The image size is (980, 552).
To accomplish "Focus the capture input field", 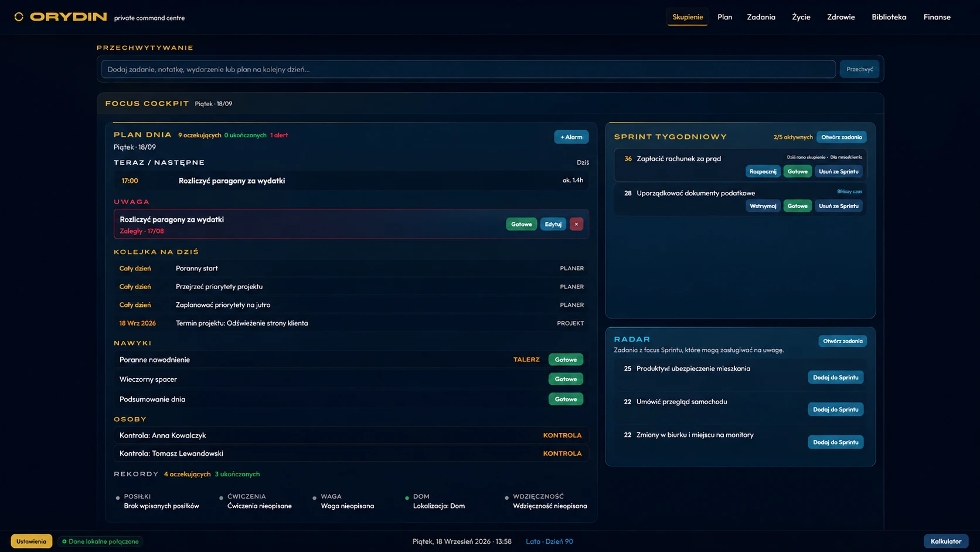I will (468, 69).
